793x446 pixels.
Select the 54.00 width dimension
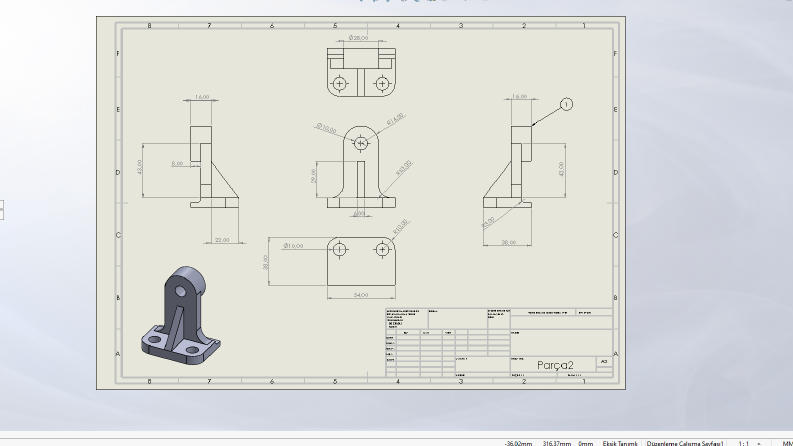tap(361, 295)
